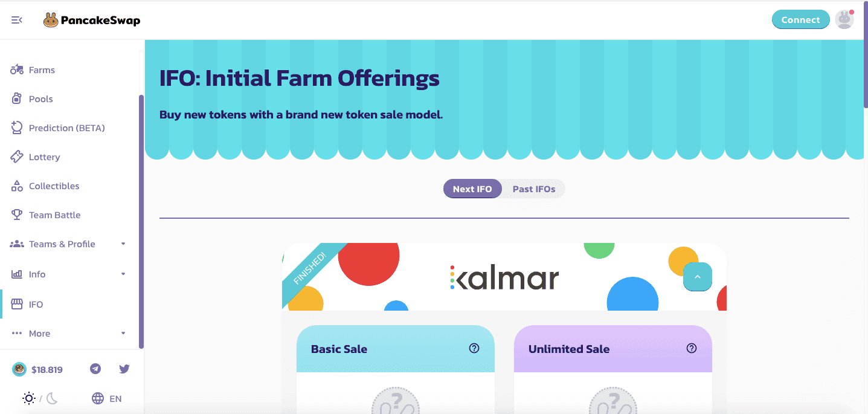Image resolution: width=868 pixels, height=414 pixels.
Task: Switch to the moon dark mode
Action: coord(53,398)
